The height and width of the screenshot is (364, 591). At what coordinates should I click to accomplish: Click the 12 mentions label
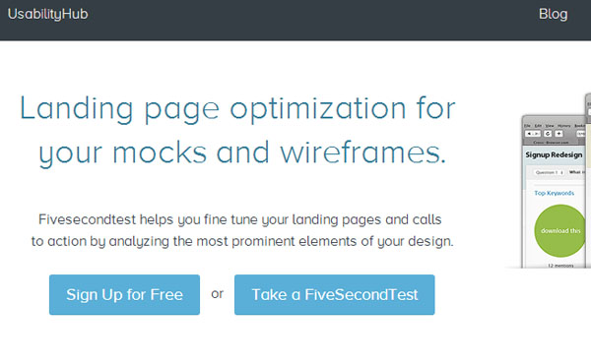[x=560, y=266]
